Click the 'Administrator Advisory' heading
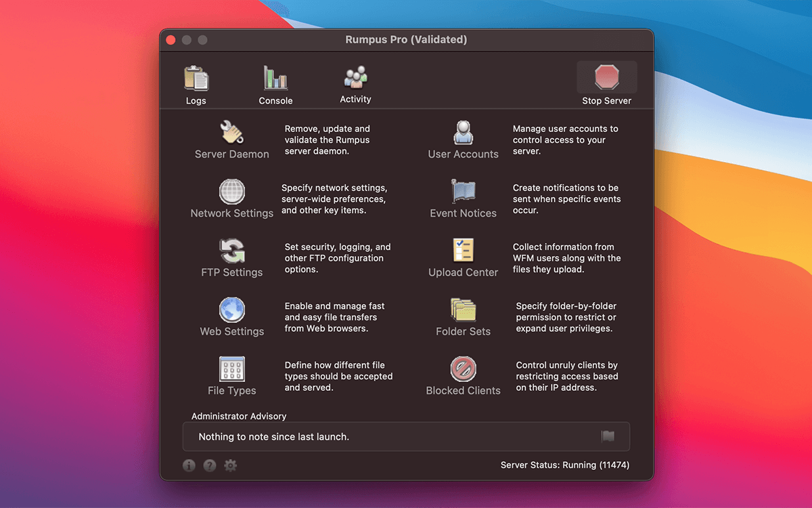The width and height of the screenshot is (812, 508). coord(239,417)
